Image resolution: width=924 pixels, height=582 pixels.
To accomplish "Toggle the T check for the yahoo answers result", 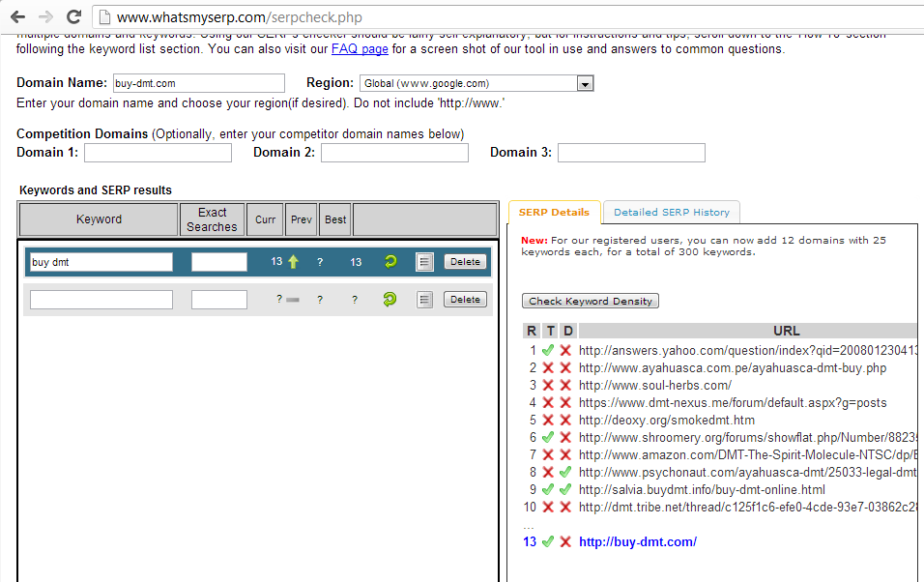I will [548, 349].
